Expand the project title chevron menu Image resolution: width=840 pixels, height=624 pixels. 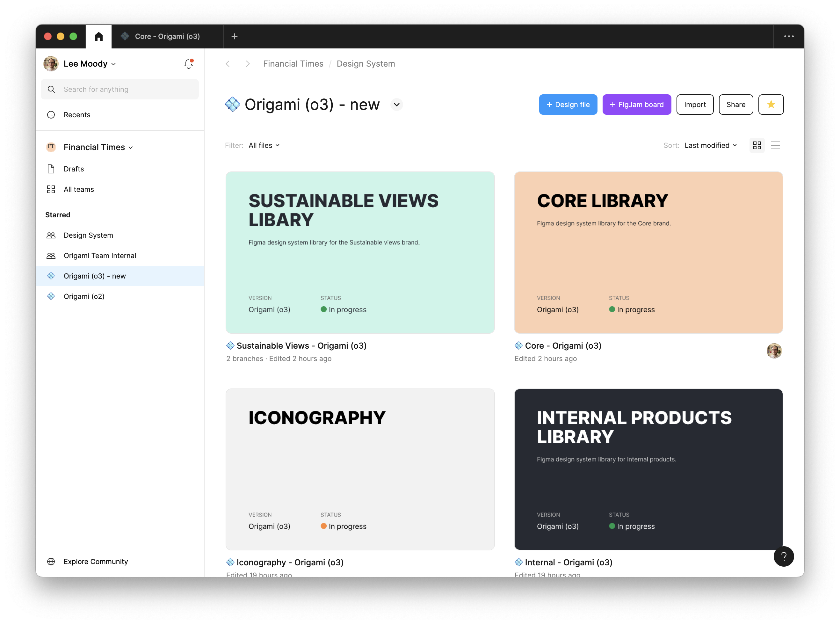(x=396, y=104)
